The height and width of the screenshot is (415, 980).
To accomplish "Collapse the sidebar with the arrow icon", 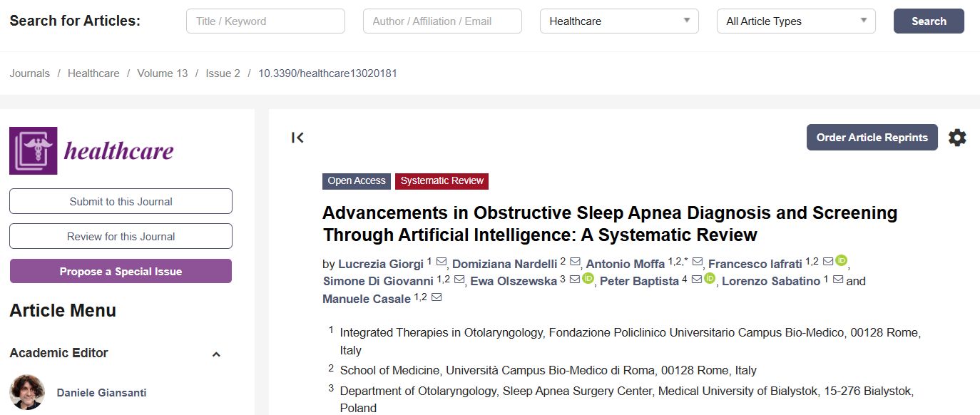I will 298,138.
